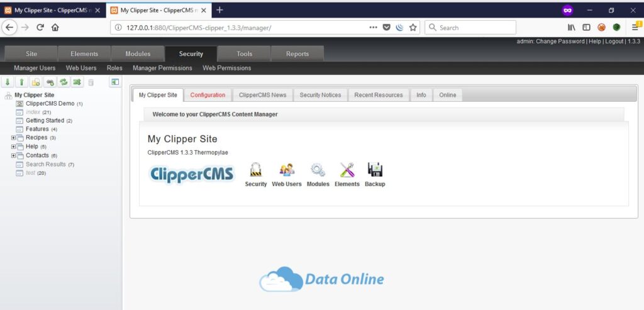Save page to Pocket icon

pyautogui.click(x=387, y=28)
